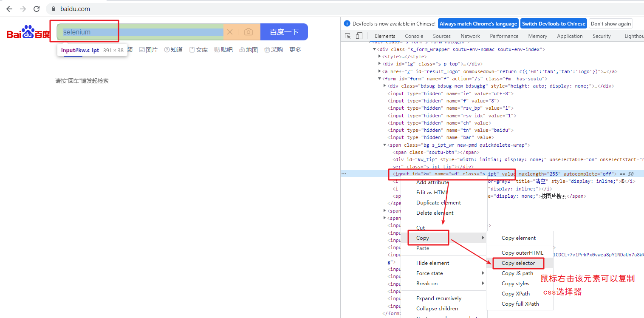
Task: Switch to the Performance tab
Action: tap(504, 36)
